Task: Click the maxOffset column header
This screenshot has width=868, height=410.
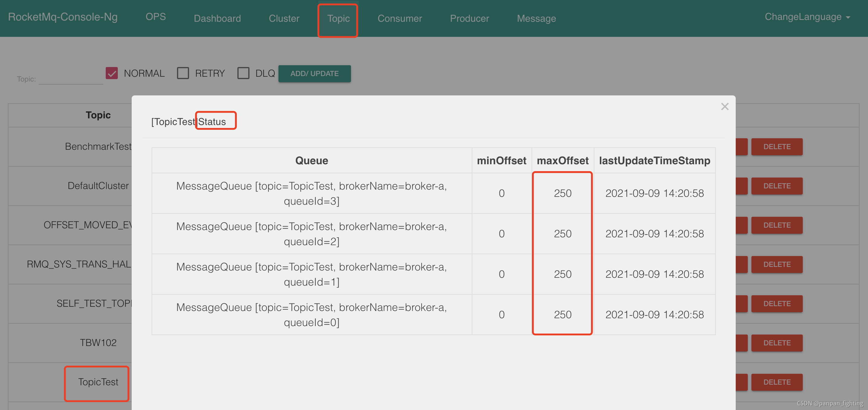Action: coord(562,160)
